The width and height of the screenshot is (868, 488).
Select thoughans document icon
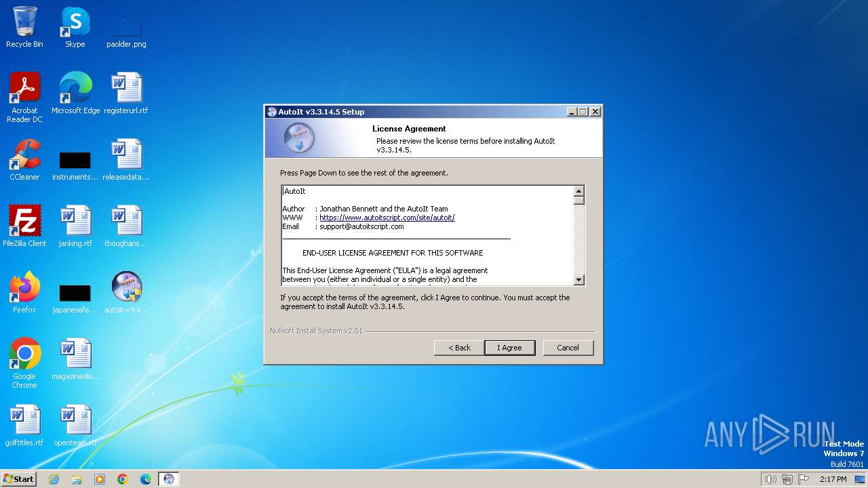tap(126, 226)
